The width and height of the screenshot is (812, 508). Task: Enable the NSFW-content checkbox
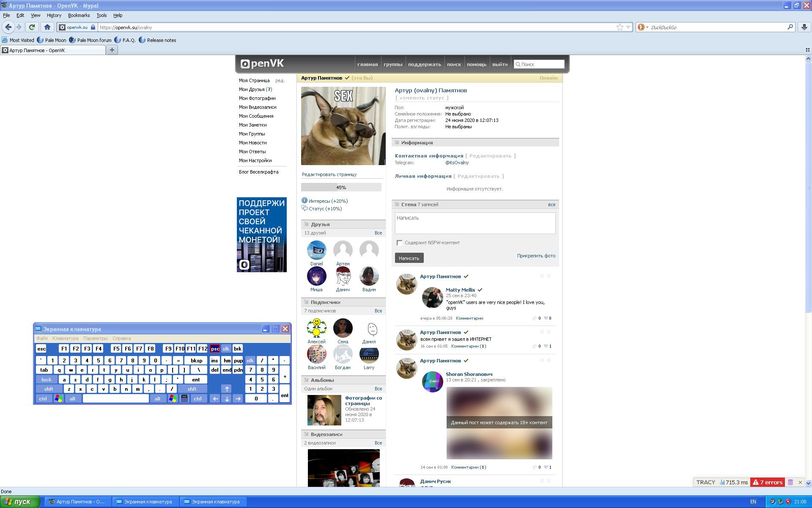pos(399,243)
